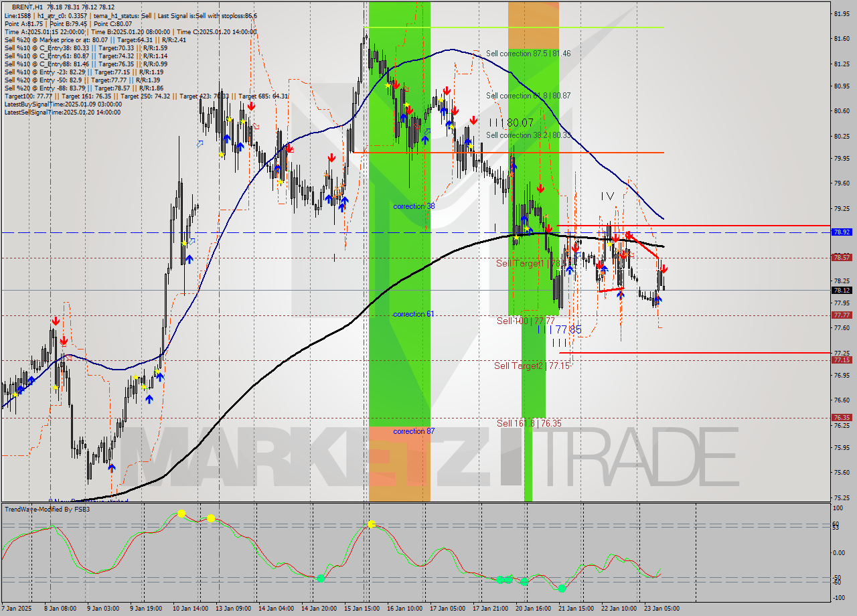The height and width of the screenshot is (616, 857).
Task: Select the 'Point A:81.75' info line
Action: tap(68, 23)
